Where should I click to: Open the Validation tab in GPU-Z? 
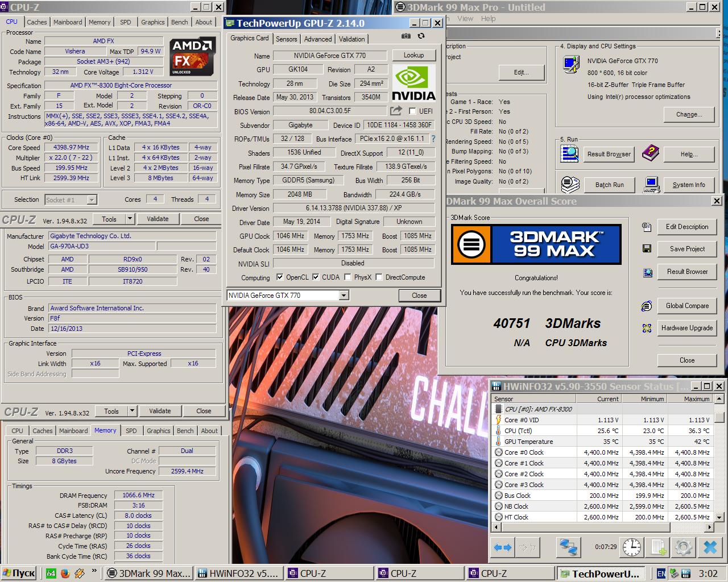351,39
